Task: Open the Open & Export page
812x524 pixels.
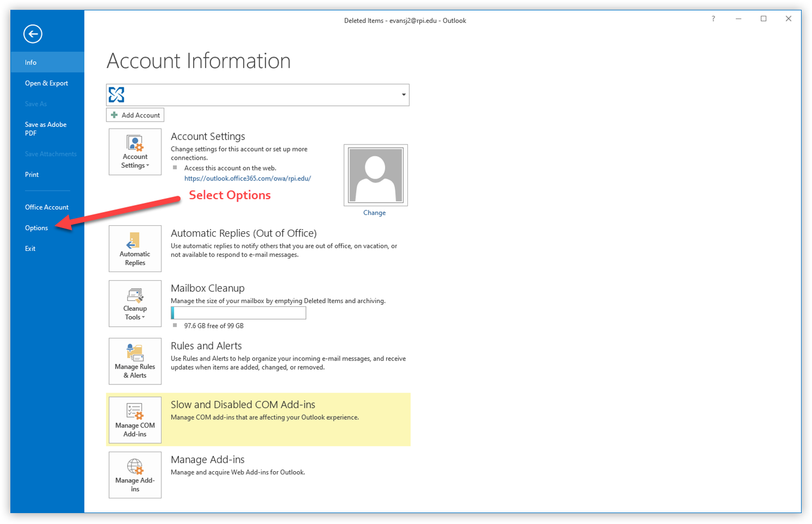Action: pos(46,83)
